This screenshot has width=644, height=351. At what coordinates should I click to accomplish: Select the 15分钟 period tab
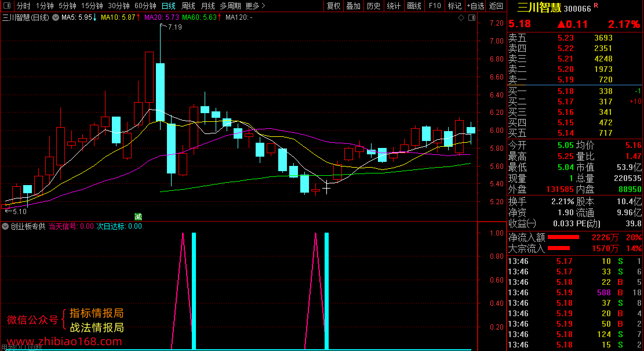(x=92, y=6)
